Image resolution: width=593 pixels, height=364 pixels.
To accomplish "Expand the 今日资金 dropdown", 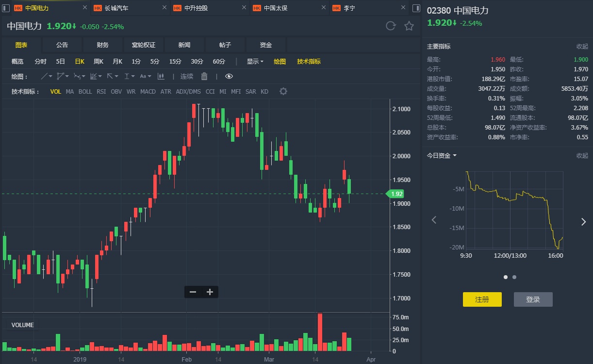I will [x=442, y=156].
